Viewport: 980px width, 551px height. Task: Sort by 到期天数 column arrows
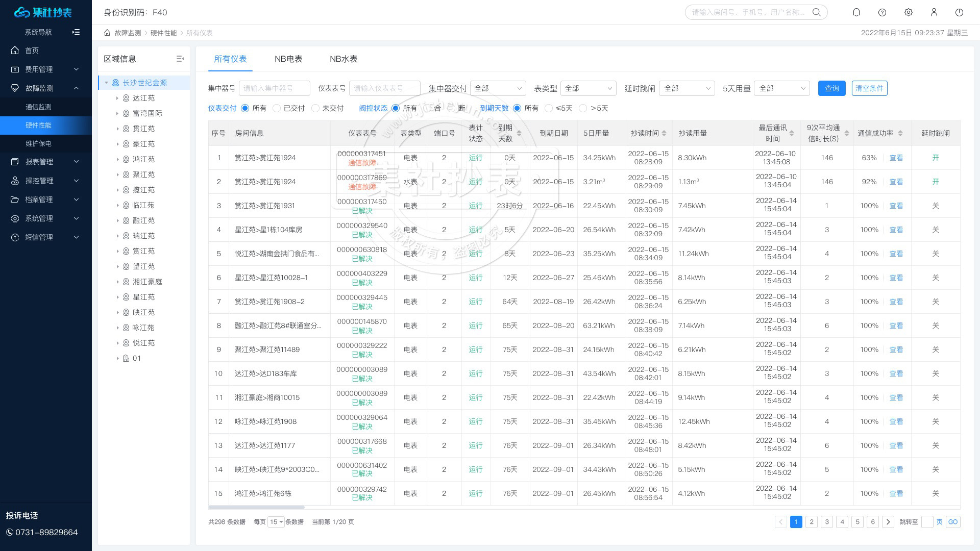[519, 133]
